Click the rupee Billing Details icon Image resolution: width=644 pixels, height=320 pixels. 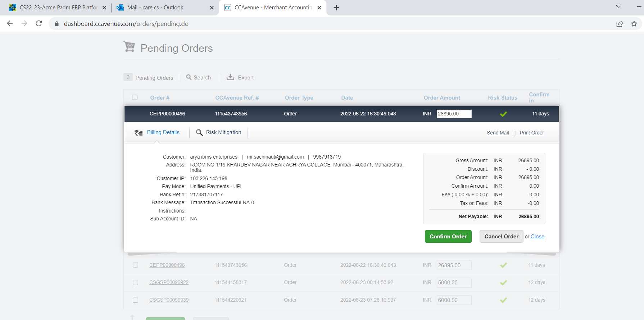139,133
